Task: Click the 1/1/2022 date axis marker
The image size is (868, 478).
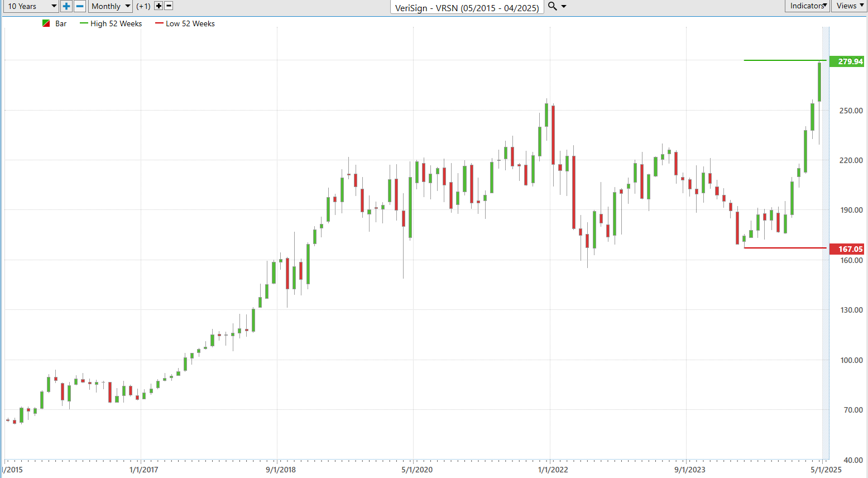Action: pos(553,470)
